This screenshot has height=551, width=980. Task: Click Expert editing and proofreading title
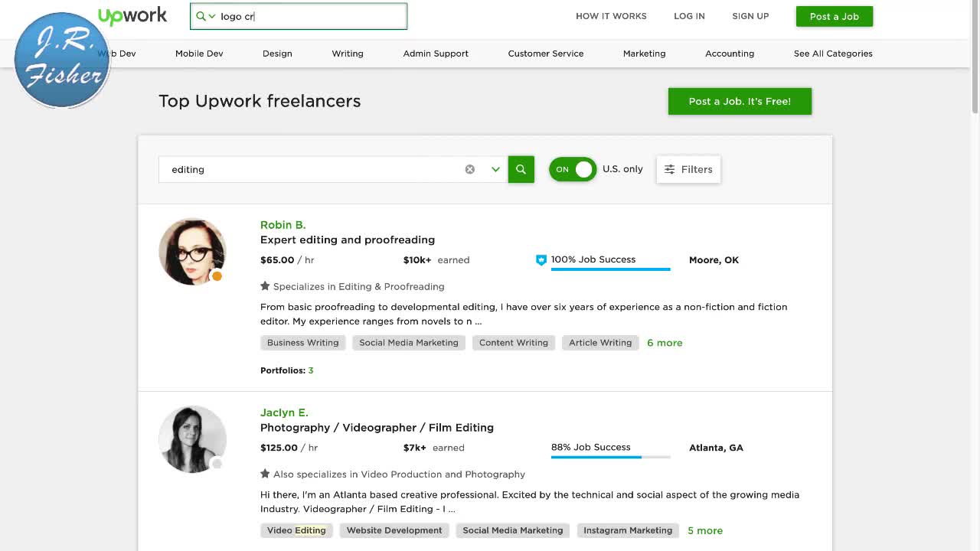[x=348, y=240]
